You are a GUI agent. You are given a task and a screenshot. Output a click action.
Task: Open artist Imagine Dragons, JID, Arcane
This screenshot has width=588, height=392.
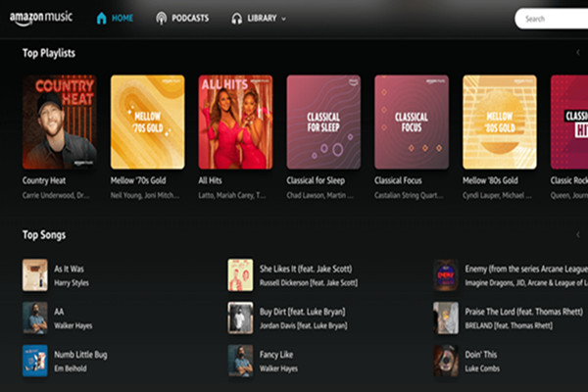[x=526, y=283]
